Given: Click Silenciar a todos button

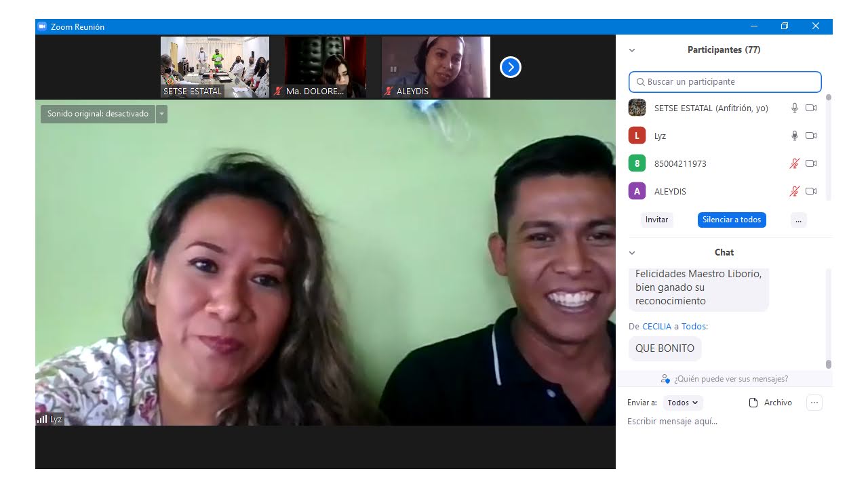Looking at the screenshot, I should point(732,220).
